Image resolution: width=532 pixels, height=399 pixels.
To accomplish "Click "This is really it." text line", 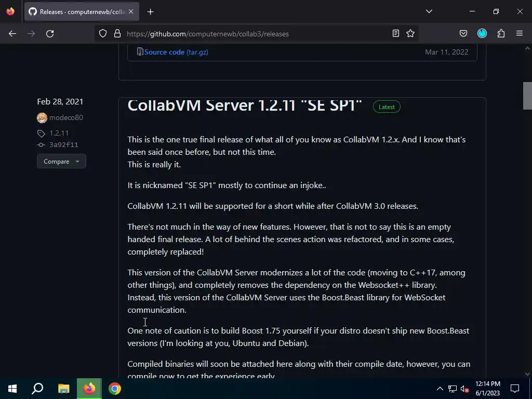I will pos(154,165).
